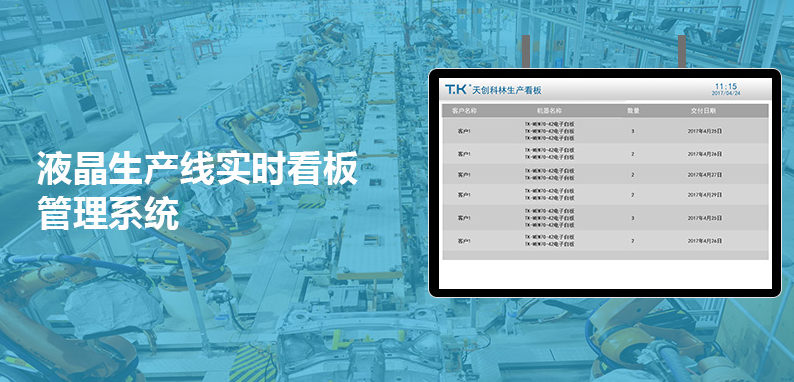
Task: Select the 交付日期 column header
Action: (x=704, y=110)
